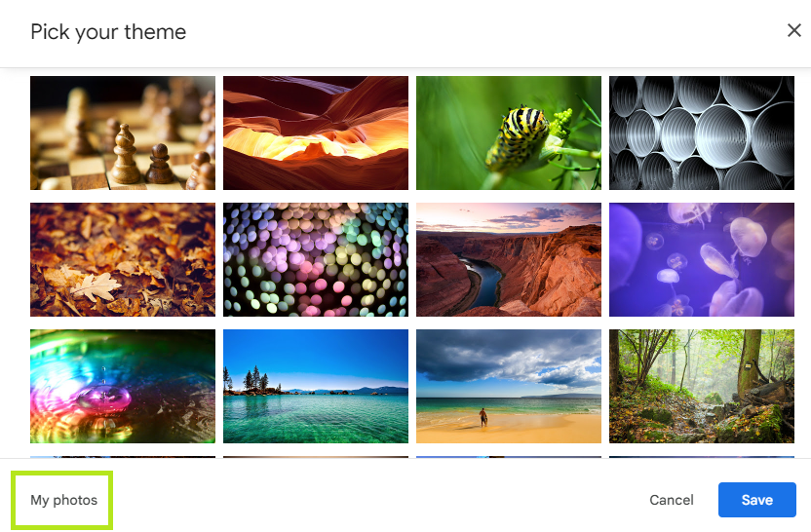Viewport: 811px width, 532px height.
Task: Select the chess pieces theme
Action: (123, 133)
